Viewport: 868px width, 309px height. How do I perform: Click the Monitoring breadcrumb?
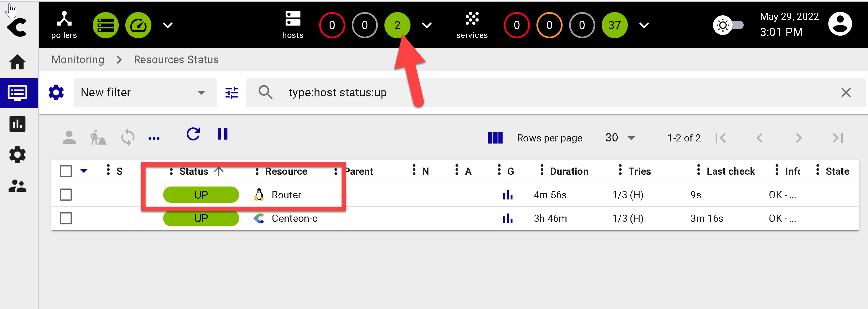(x=78, y=60)
